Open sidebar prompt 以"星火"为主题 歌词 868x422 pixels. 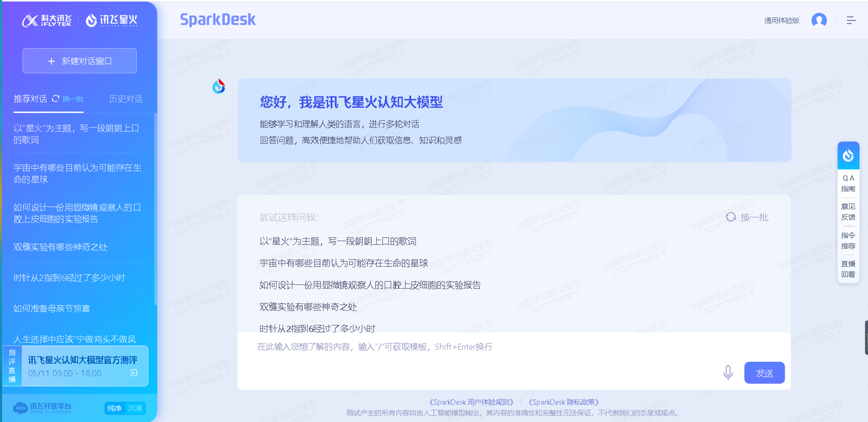pyautogui.click(x=77, y=134)
